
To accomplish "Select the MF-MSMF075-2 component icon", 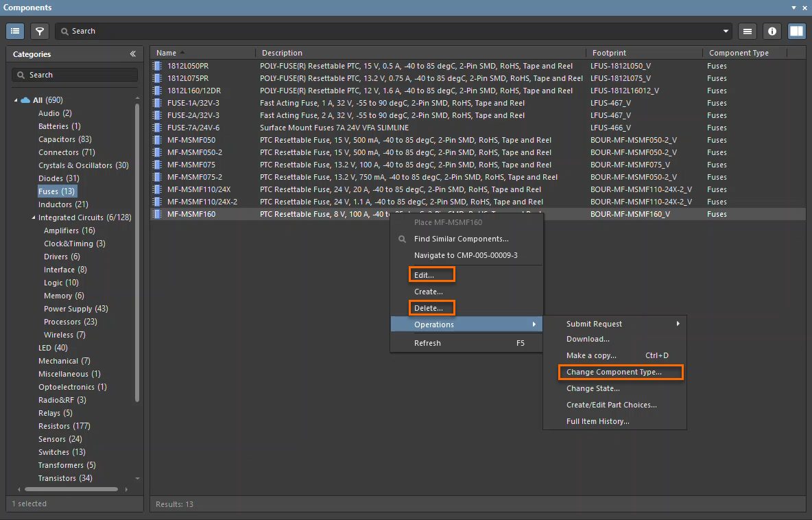I will pyautogui.click(x=158, y=177).
